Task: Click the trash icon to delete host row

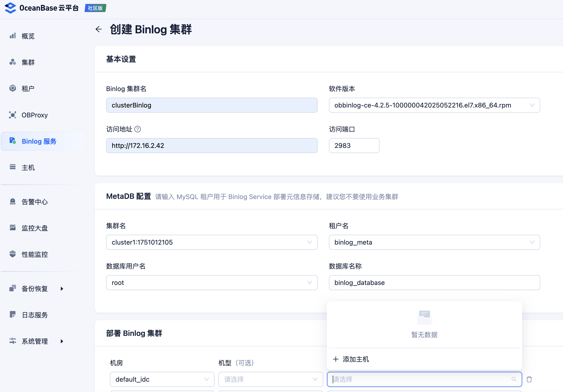Action: [529, 380]
